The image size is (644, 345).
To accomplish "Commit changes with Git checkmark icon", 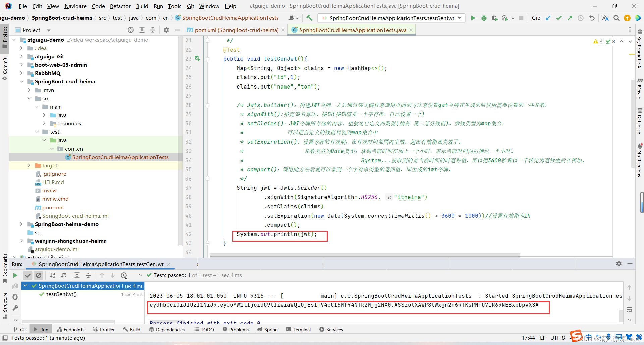I will [x=559, y=18].
